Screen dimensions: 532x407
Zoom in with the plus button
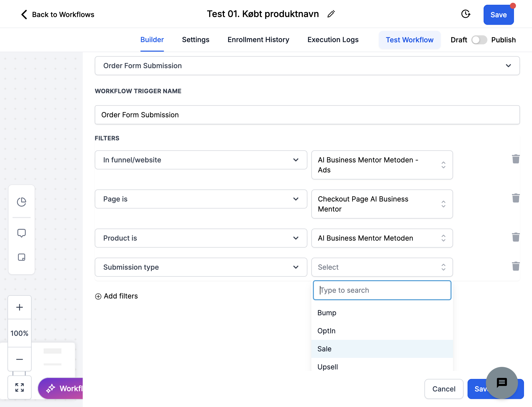tap(20, 307)
